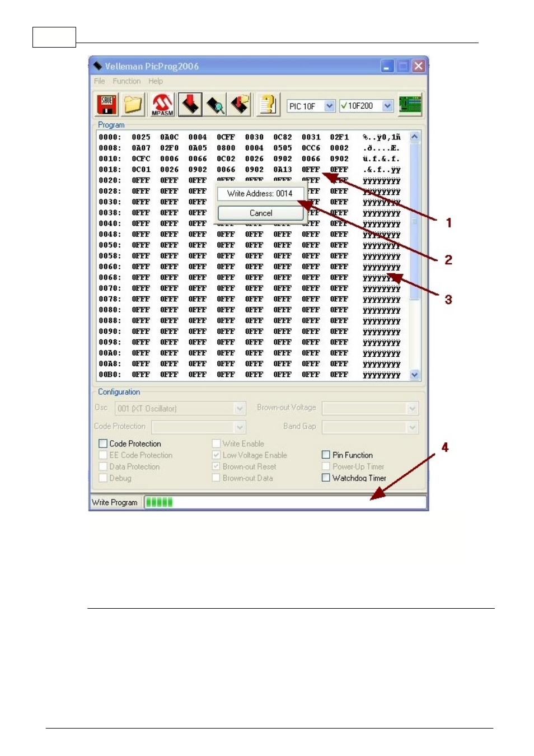Click the Write Program progress bar
The width and height of the screenshot is (534, 756).
click(x=285, y=502)
